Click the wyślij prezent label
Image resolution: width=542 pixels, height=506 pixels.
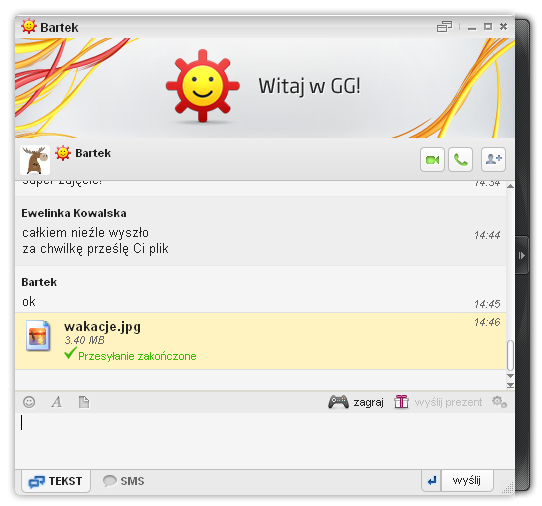point(448,402)
